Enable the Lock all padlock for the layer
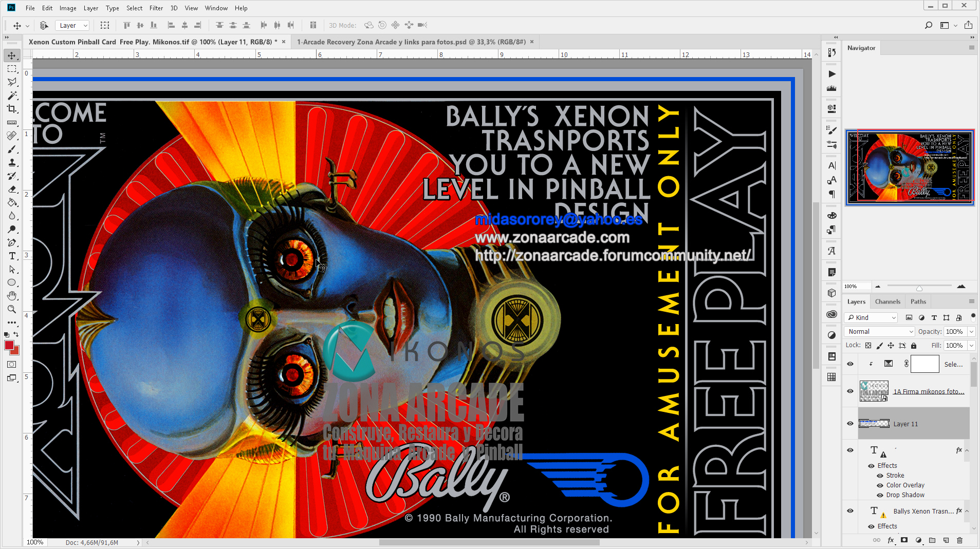The image size is (980, 549). [x=913, y=345]
